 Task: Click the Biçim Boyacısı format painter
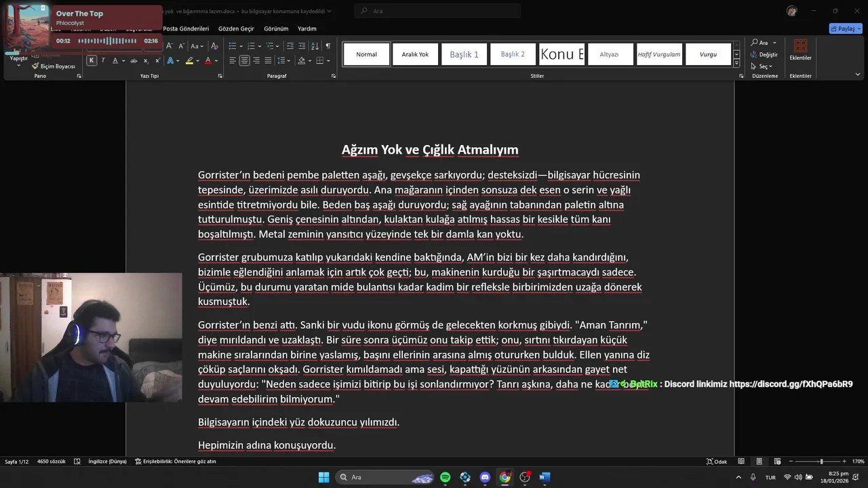[x=54, y=66]
